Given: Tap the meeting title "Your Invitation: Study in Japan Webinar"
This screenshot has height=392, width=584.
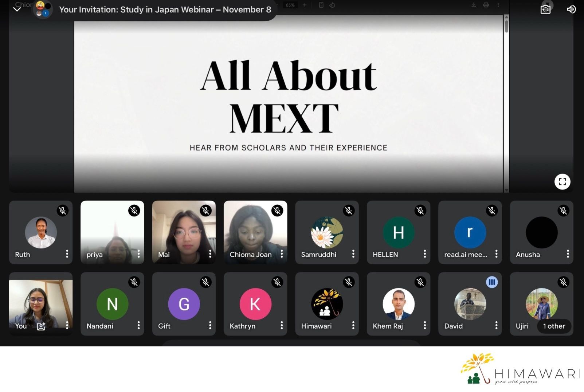Looking at the screenshot, I should click(x=165, y=10).
